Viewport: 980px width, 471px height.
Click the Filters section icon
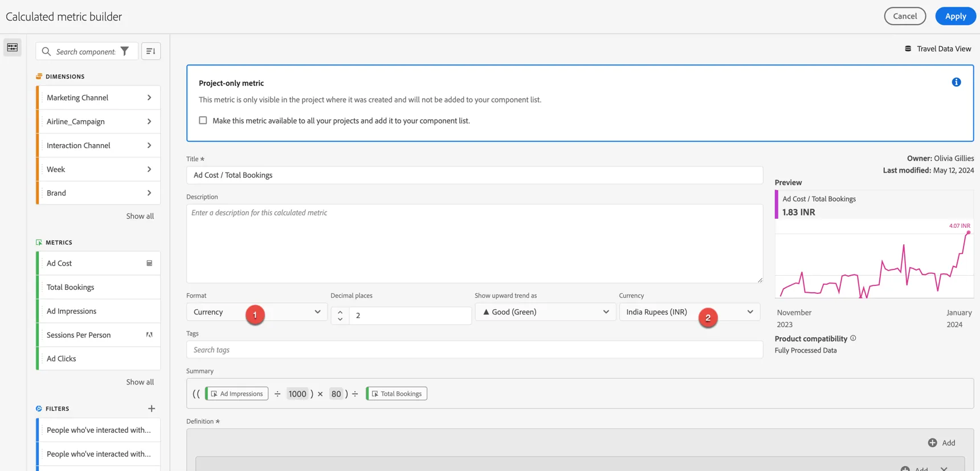(x=39, y=408)
